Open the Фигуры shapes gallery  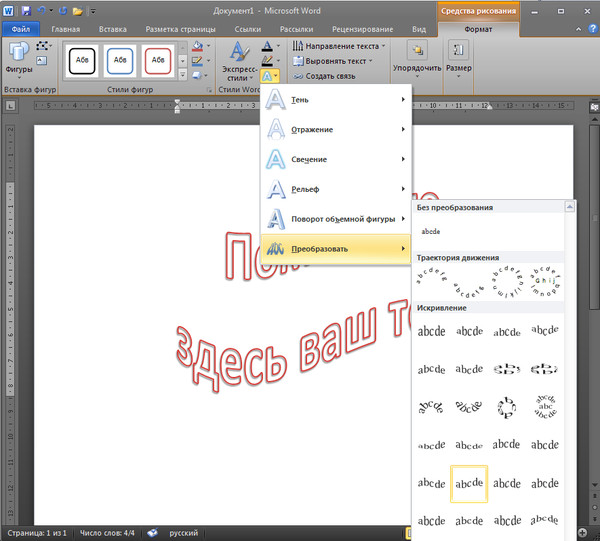(x=19, y=59)
